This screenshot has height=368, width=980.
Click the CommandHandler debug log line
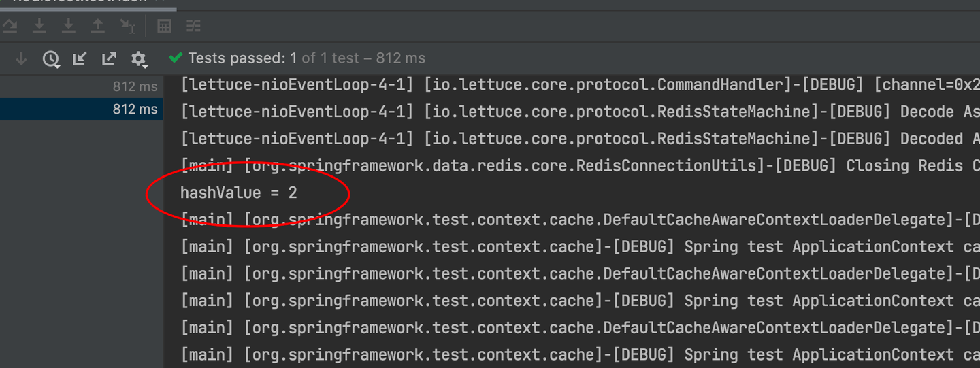(578, 85)
